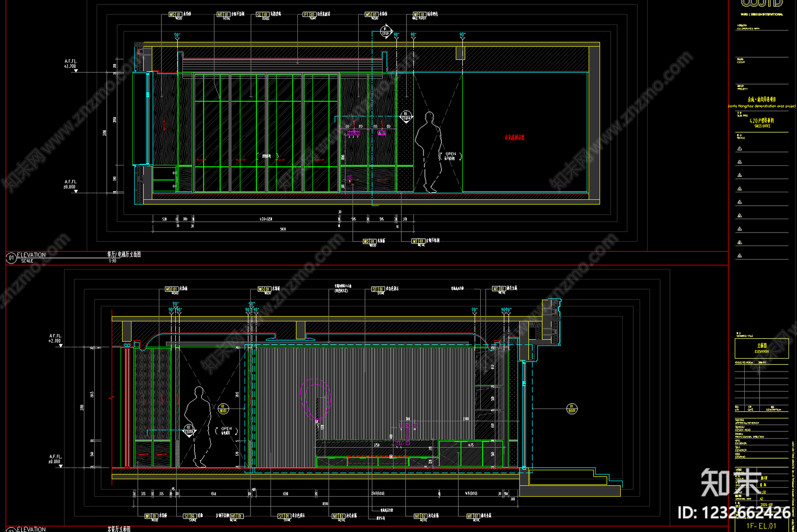The width and height of the screenshot is (797, 532).
Task: Click the section reference marker above upper elevation
Action: click(x=386, y=31)
